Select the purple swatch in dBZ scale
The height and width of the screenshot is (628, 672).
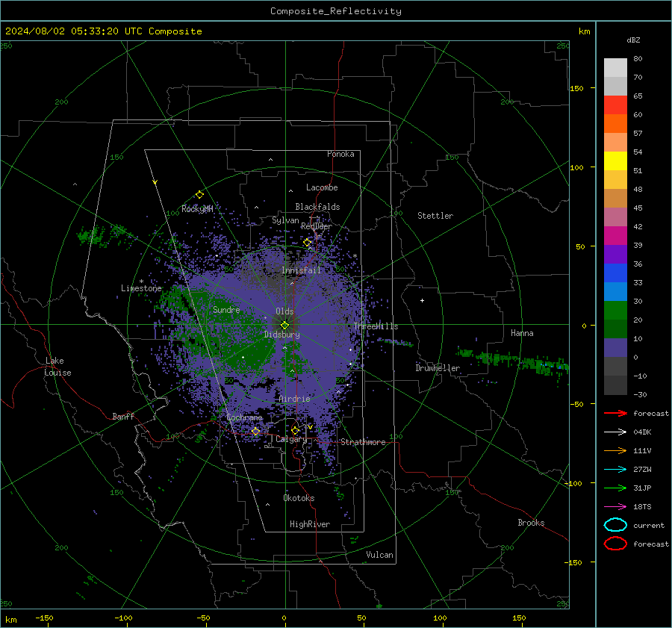615,255
